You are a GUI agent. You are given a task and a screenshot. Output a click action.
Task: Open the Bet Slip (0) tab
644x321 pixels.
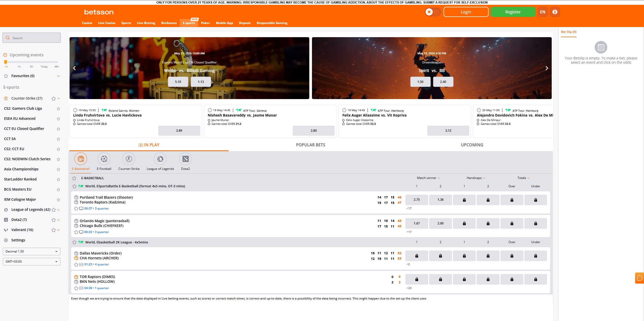coord(569,32)
